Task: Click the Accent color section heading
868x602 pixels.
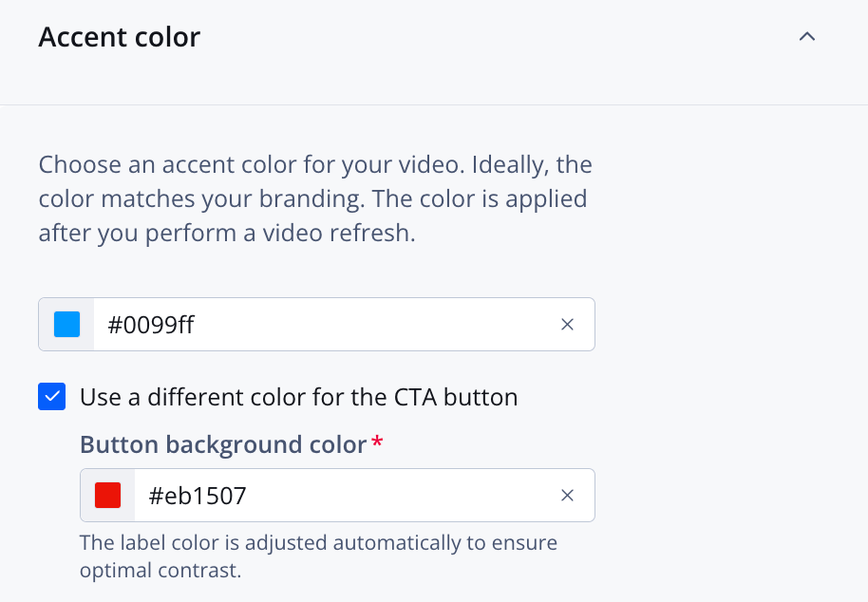Action: 120,38
